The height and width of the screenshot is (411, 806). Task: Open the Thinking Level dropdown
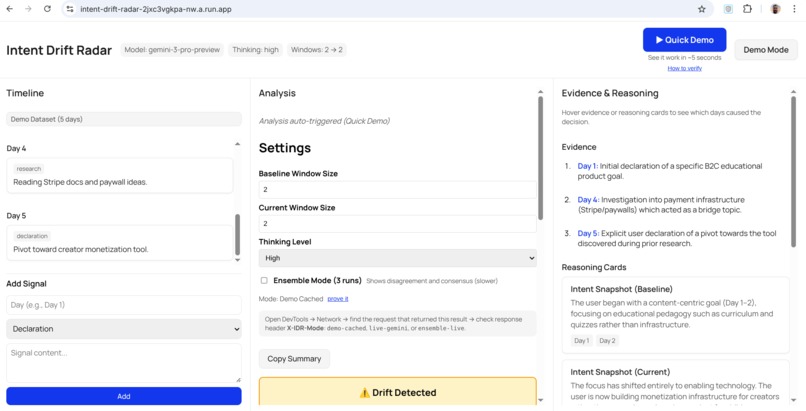click(x=397, y=258)
